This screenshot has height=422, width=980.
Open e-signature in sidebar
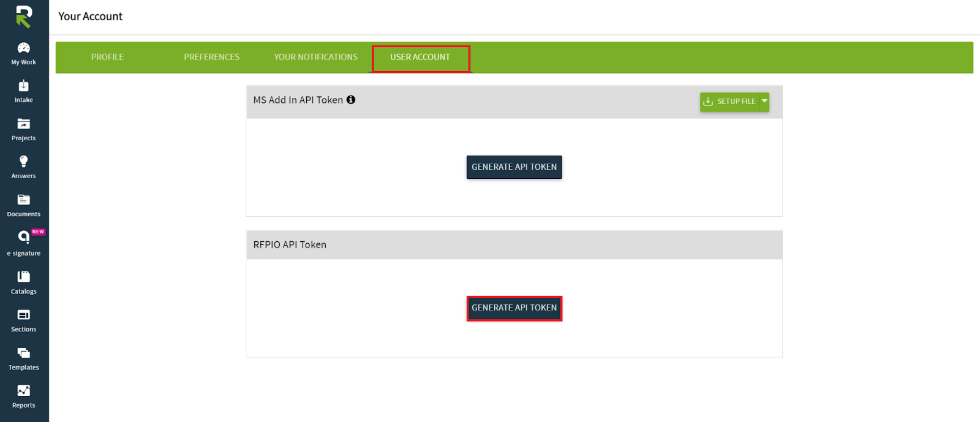(24, 244)
